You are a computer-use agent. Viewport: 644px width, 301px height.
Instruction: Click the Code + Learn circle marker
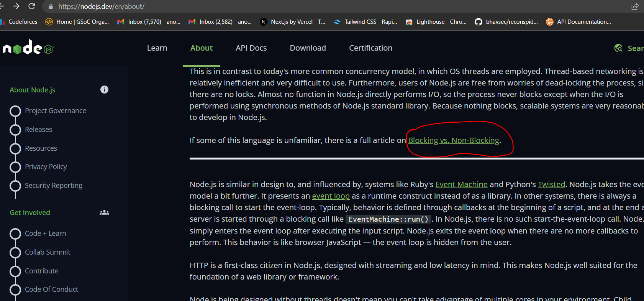click(x=15, y=234)
